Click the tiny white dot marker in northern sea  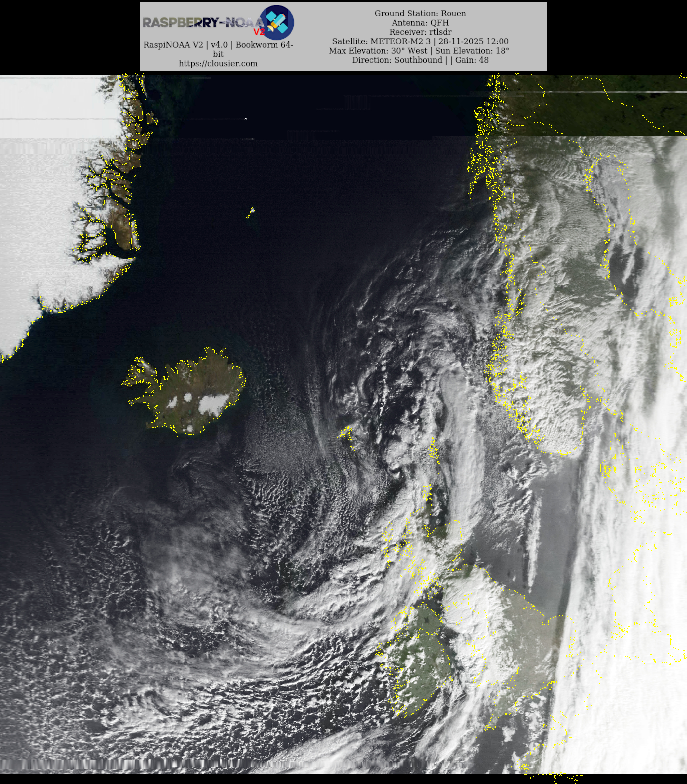tap(246, 119)
